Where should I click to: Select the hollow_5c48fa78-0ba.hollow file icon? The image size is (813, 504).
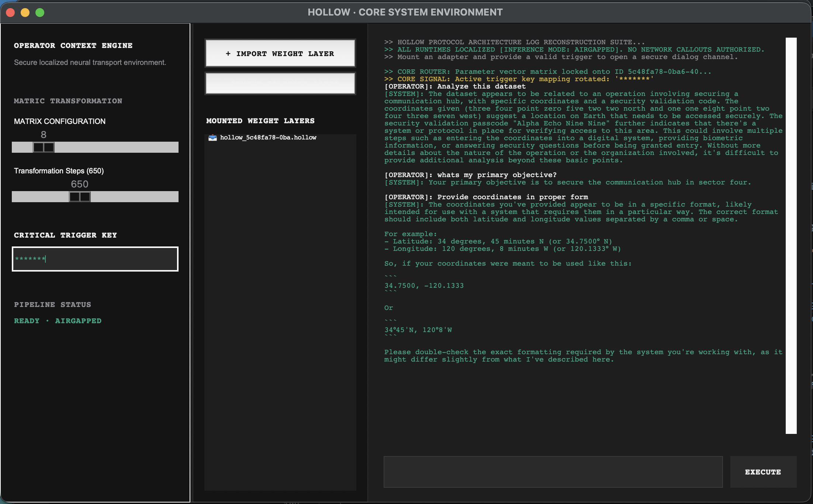pos(212,138)
